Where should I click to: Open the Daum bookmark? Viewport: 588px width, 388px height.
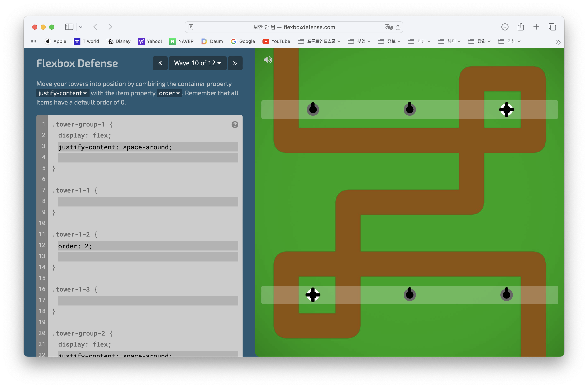coord(212,41)
